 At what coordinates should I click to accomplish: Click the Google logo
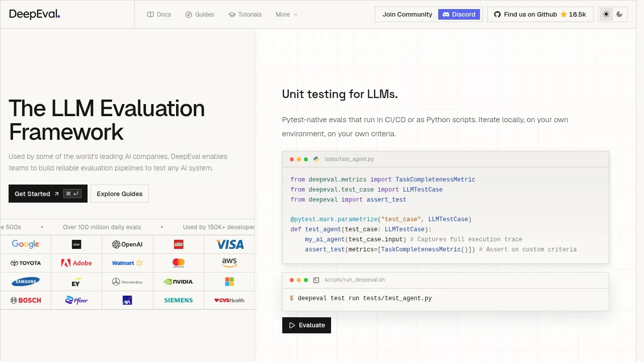26,244
